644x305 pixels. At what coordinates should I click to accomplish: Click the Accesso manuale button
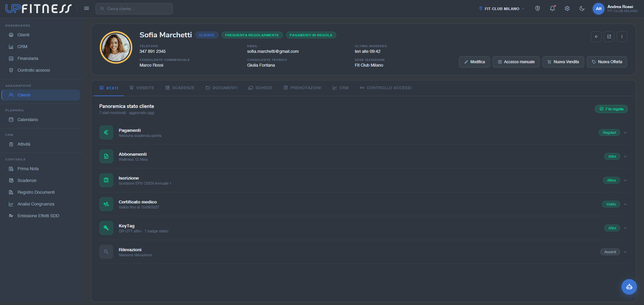[x=516, y=62]
